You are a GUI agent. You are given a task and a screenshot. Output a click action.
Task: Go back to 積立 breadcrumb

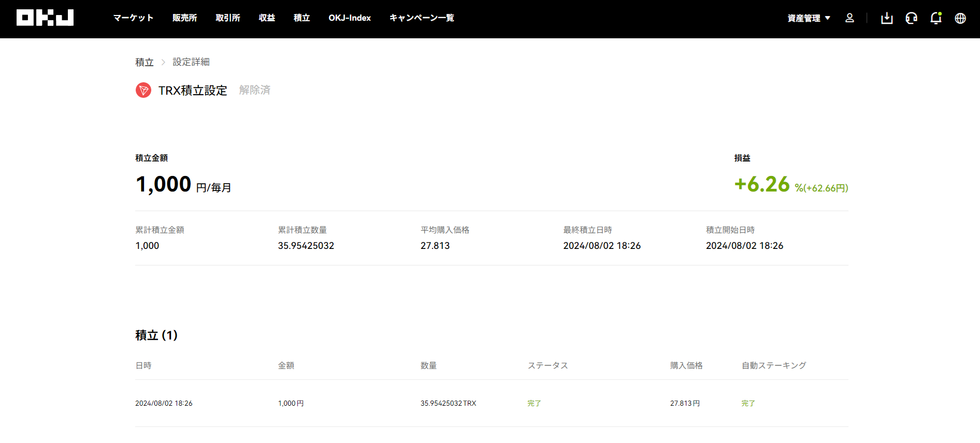click(145, 62)
